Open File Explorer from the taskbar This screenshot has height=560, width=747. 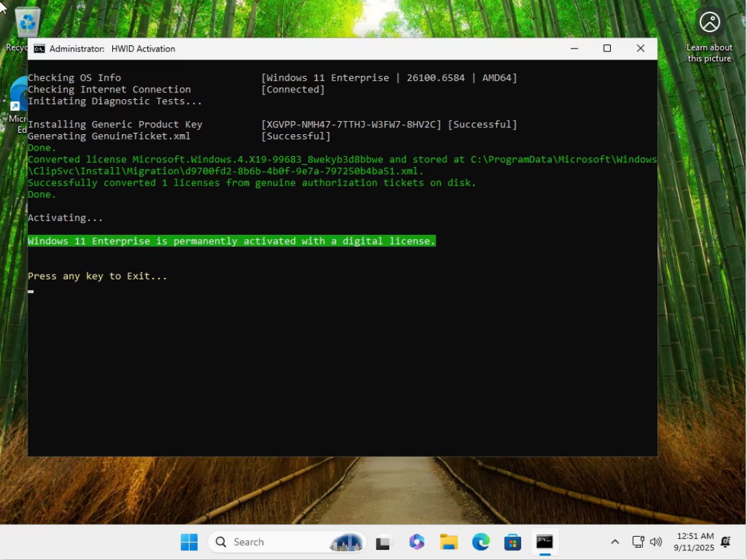tap(448, 542)
